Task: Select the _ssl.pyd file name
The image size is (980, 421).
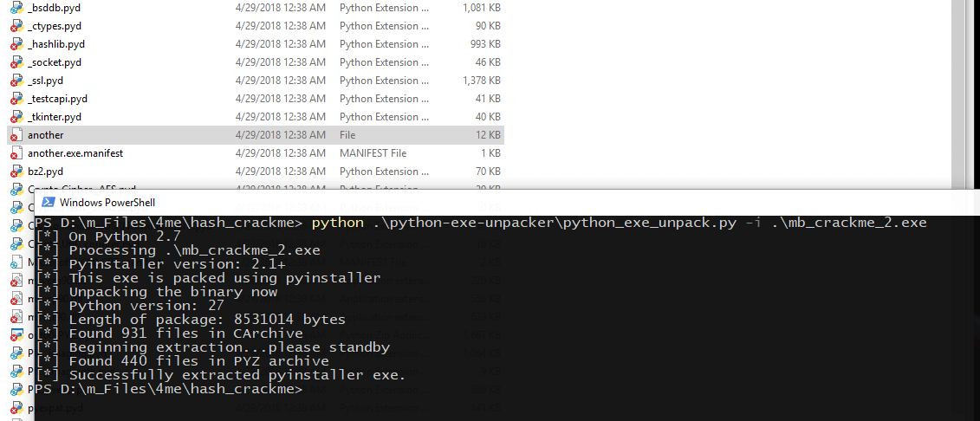Action: pos(45,81)
